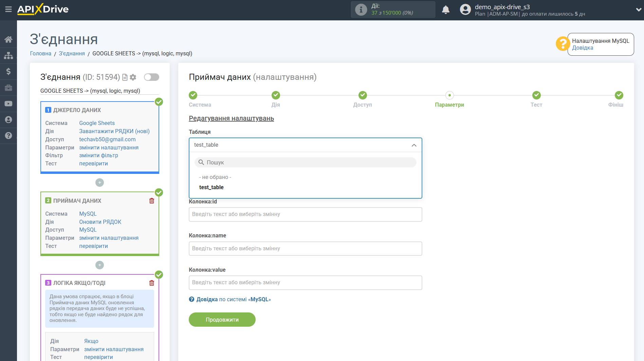
Task: Delete the Логіка ЯКЩО/ТОДІ block
Action: (x=152, y=283)
